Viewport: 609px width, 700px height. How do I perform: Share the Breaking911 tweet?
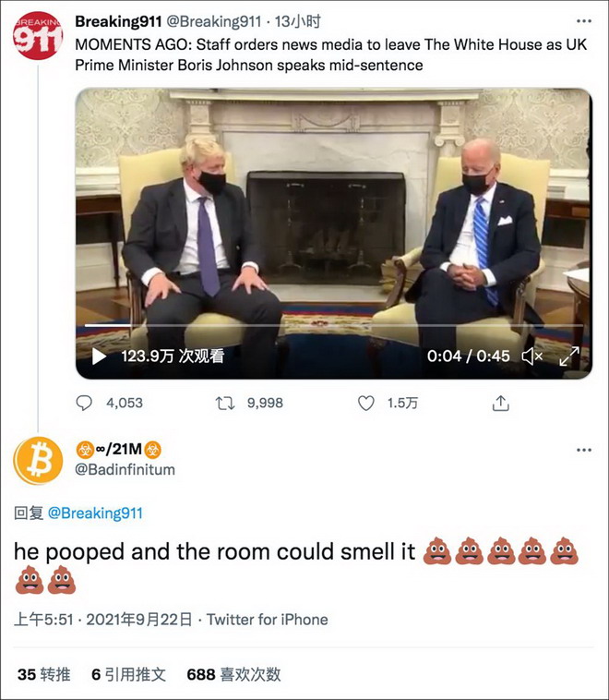501,403
